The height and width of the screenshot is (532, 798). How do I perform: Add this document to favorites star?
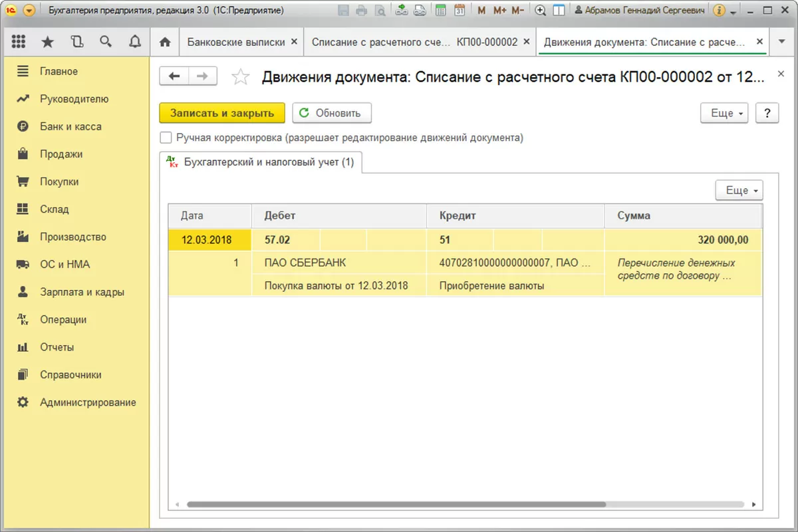point(240,77)
